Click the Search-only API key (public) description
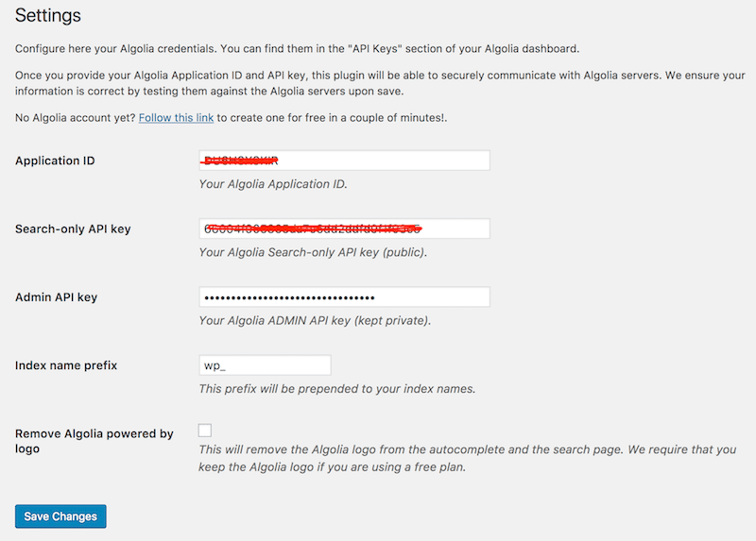Screen dimensions: 756x541 tap(313, 252)
